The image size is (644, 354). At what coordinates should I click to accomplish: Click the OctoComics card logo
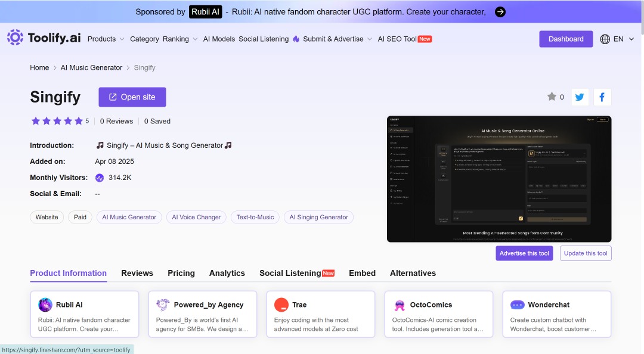(x=400, y=305)
